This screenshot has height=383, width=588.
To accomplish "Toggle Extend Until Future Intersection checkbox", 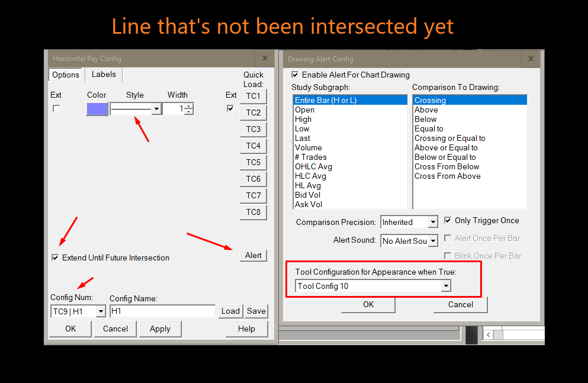I will pos(55,258).
